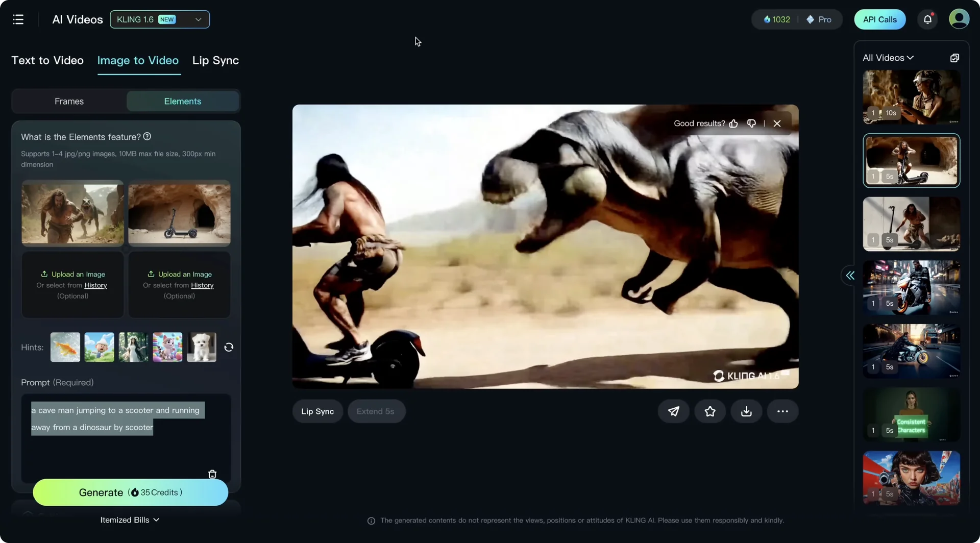980x543 pixels.
Task: Refresh the hint images
Action: [x=229, y=348]
